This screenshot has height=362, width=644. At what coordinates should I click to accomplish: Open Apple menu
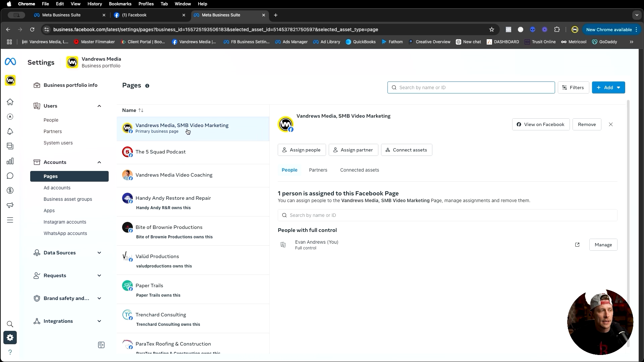(9, 4)
